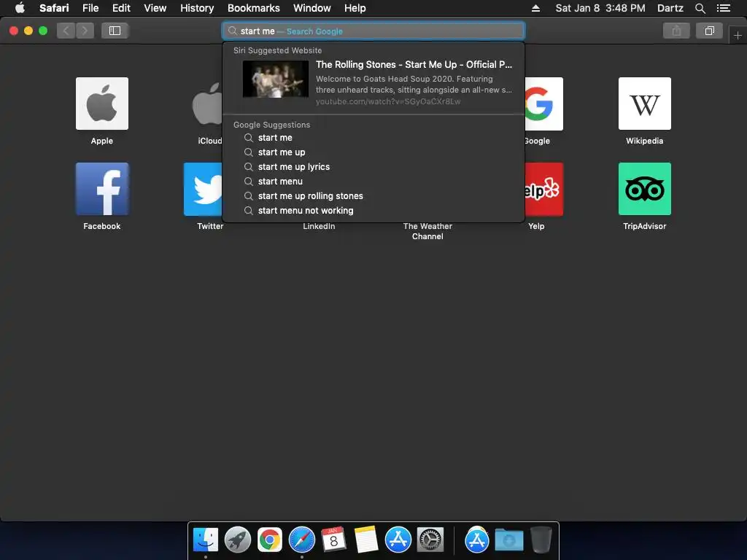Open Spotlight search magnifier icon
The height and width of the screenshot is (560, 747).
(x=700, y=8)
